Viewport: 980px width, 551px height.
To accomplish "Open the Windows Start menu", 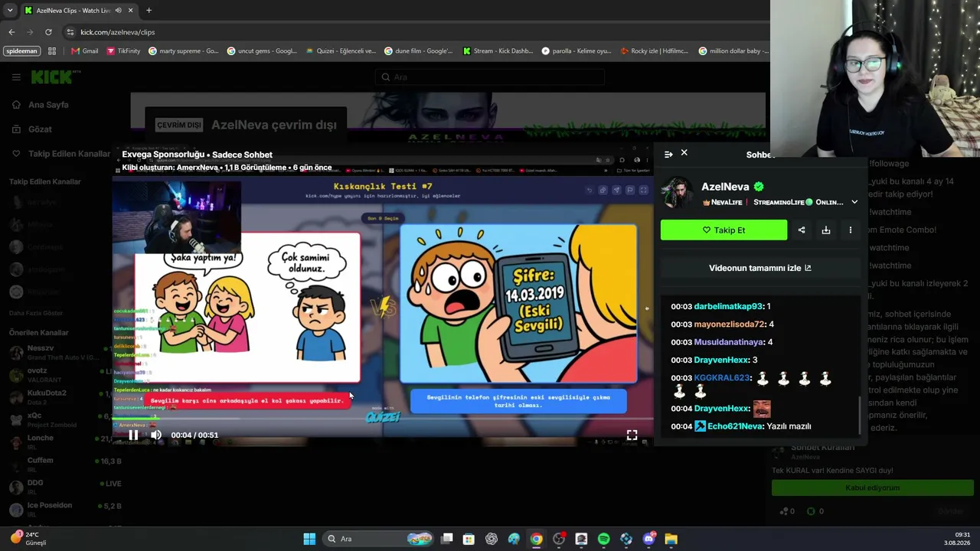I will 309,539.
